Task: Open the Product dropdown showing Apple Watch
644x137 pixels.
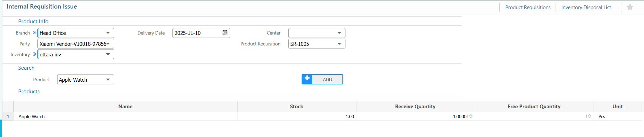Action: point(108,80)
